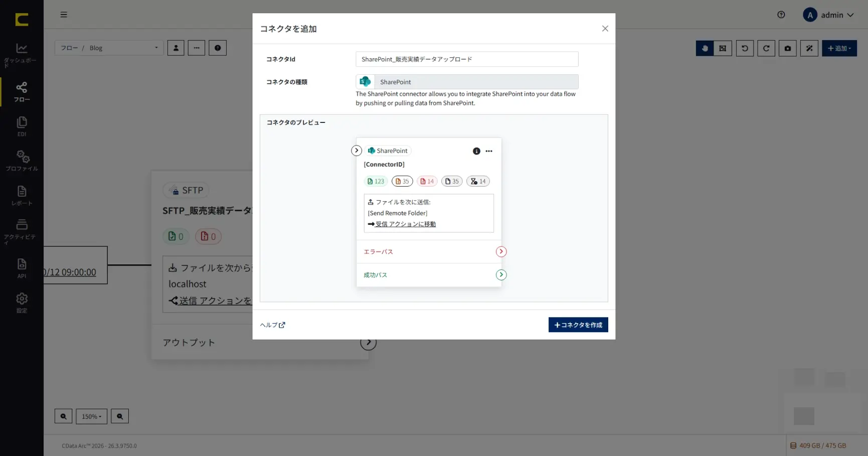Viewport: 868px width, 456px height.
Task: Click the fit-to-screen toolbar button
Action: pos(723,48)
